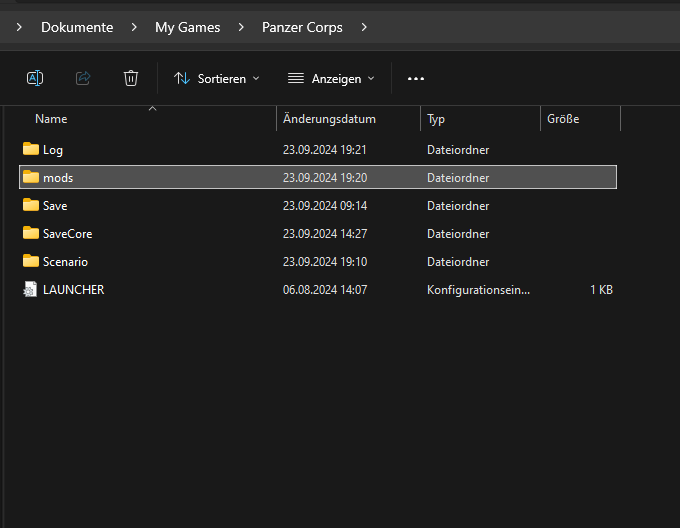Click Dateiordner type in SaveCore row
The width and height of the screenshot is (680, 528).
click(x=458, y=234)
